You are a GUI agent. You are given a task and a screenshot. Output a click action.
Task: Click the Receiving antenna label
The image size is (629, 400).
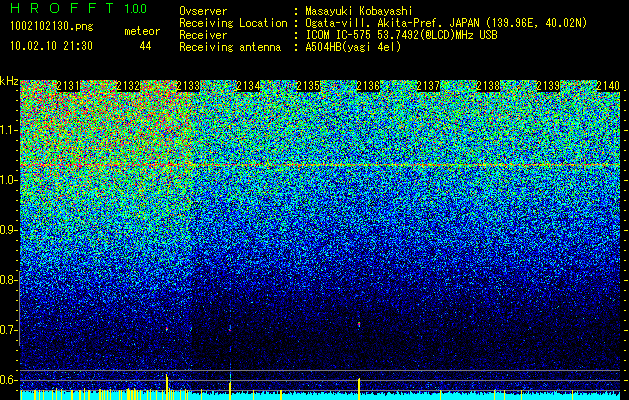pos(230,47)
